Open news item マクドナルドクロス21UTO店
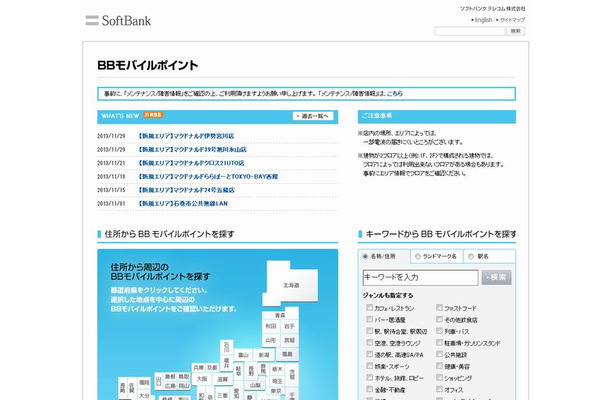Image resolution: width=610 pixels, height=400 pixels. (191, 163)
